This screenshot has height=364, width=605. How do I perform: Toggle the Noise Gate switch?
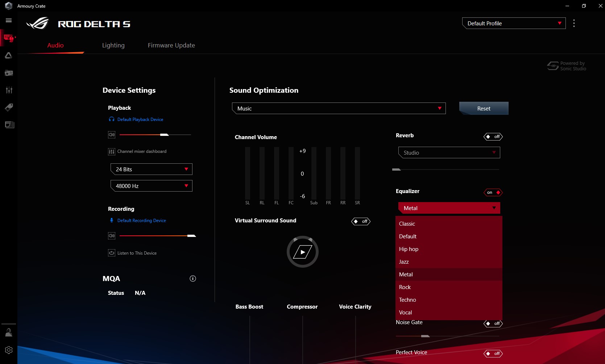click(493, 323)
